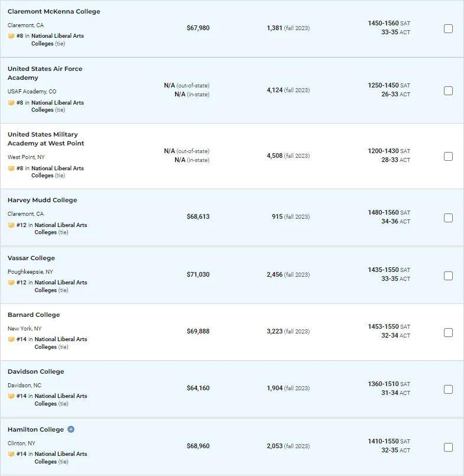Click the ranking badge icon for Harvey Mudd College
Screen dimensions: 464x476
point(11,225)
